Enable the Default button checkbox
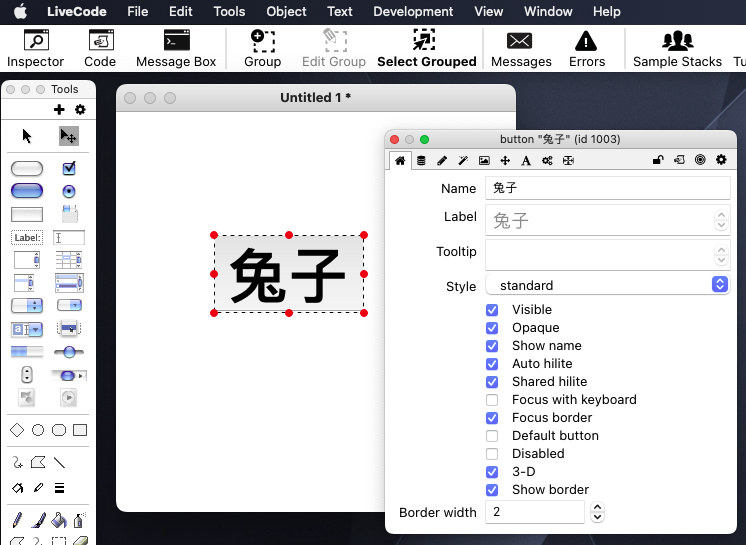746x545 pixels. click(x=492, y=436)
